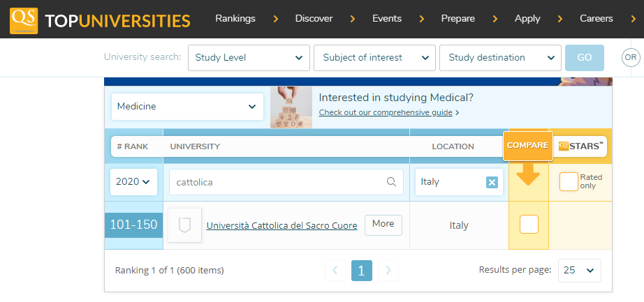644x302 pixels.
Task: Open the Rankings menu
Action: pyautogui.click(x=235, y=19)
